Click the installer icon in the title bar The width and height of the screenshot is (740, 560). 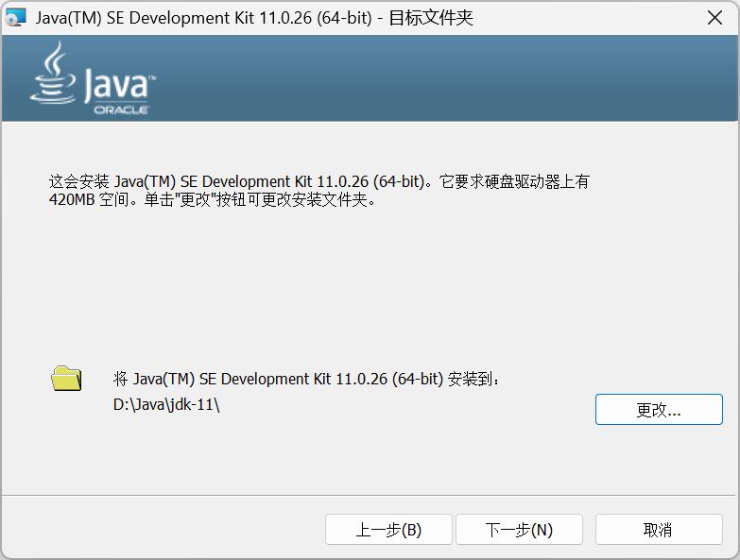click(16, 17)
